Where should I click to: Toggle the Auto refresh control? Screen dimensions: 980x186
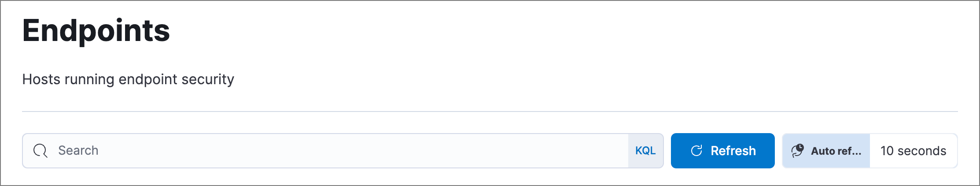[x=826, y=151]
